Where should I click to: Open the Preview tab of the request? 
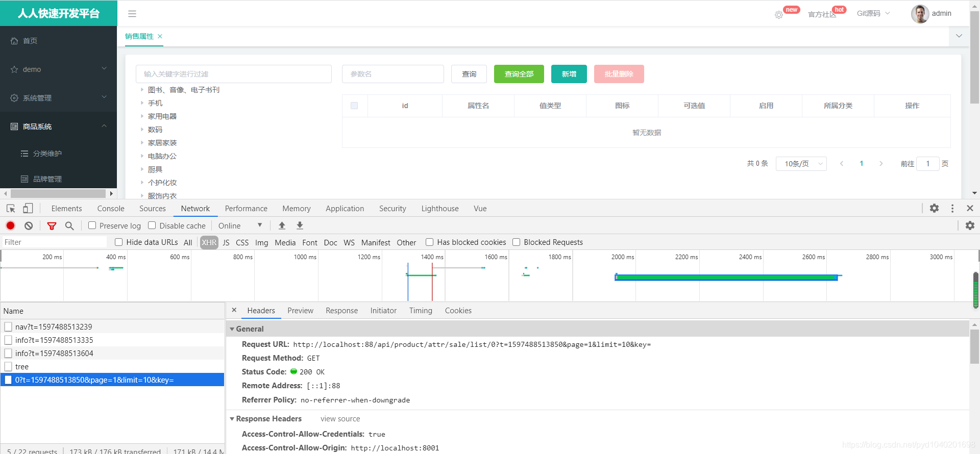(300, 310)
